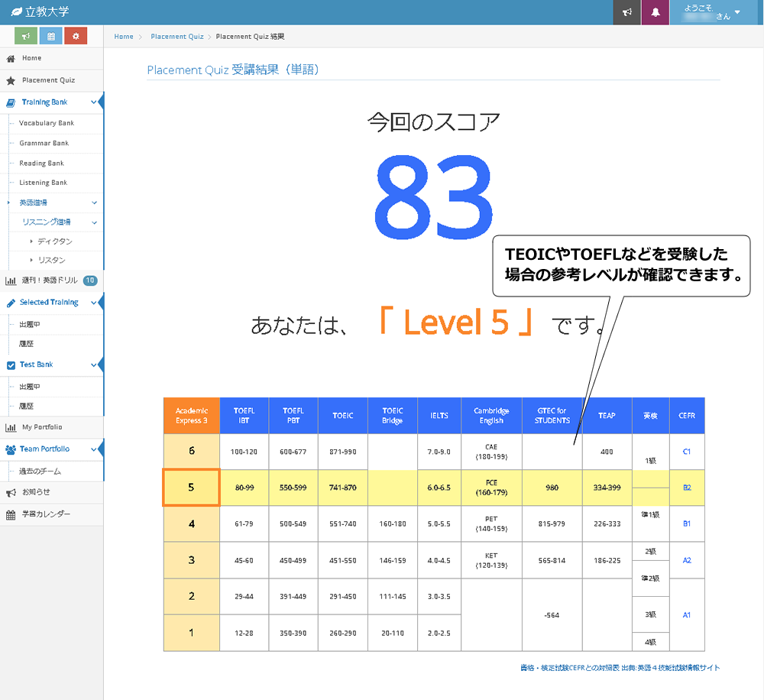Click the megaphone announcements icon in header
The image size is (764, 700).
point(626,12)
